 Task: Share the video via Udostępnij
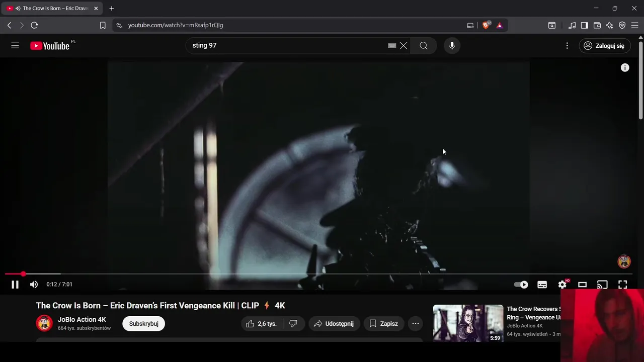334,324
